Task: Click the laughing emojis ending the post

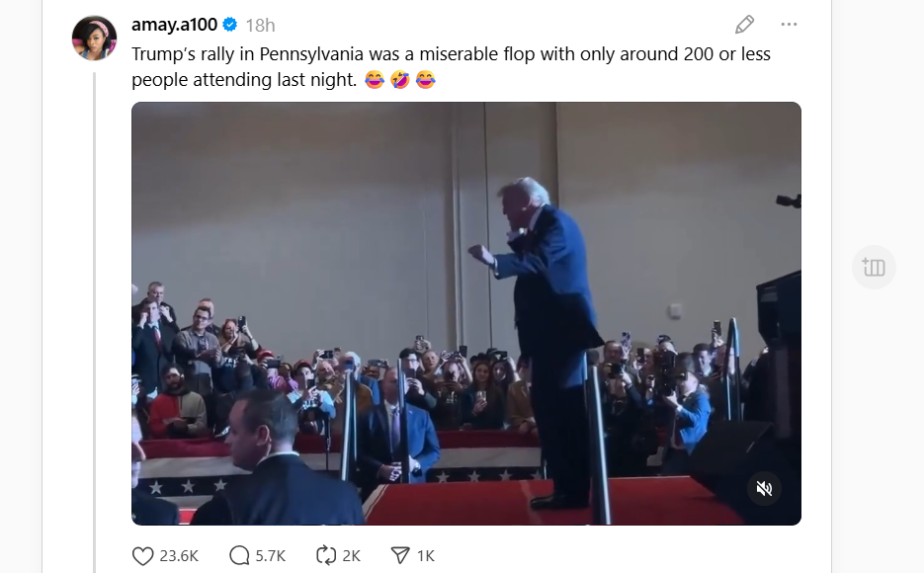Action: coord(400,80)
